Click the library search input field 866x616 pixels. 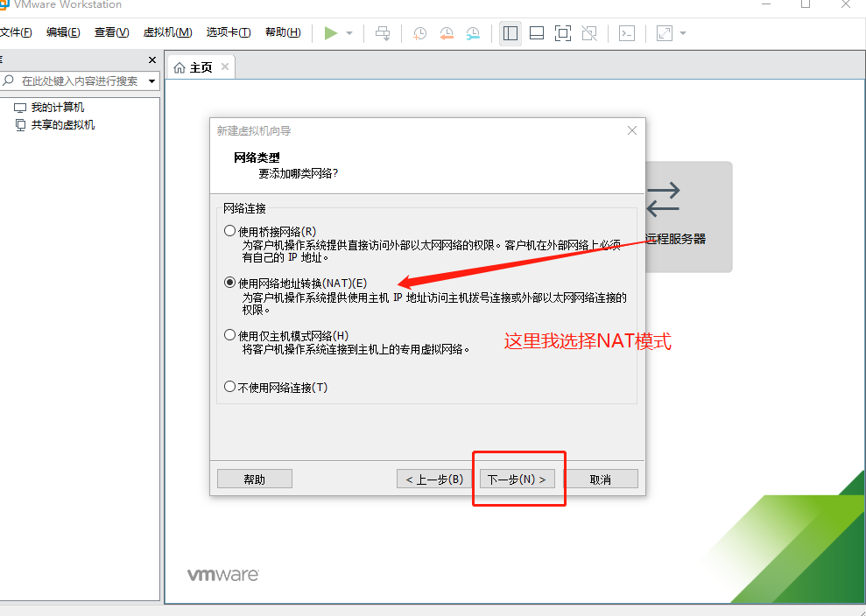click(80, 81)
